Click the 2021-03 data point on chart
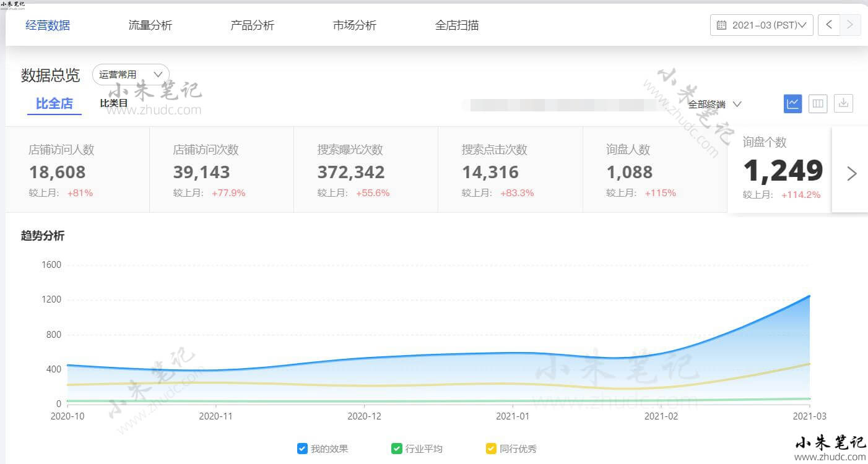868x464 pixels. pyautogui.click(x=809, y=296)
